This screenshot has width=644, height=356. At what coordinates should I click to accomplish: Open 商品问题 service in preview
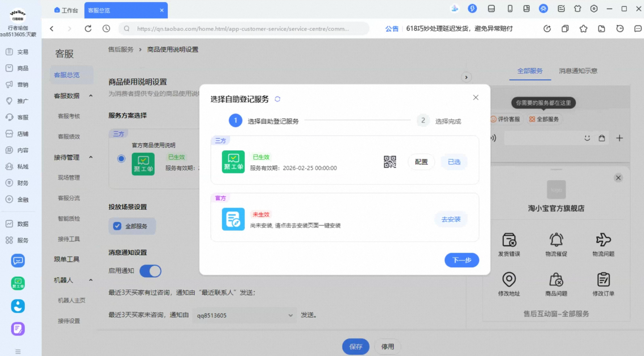coord(556,284)
